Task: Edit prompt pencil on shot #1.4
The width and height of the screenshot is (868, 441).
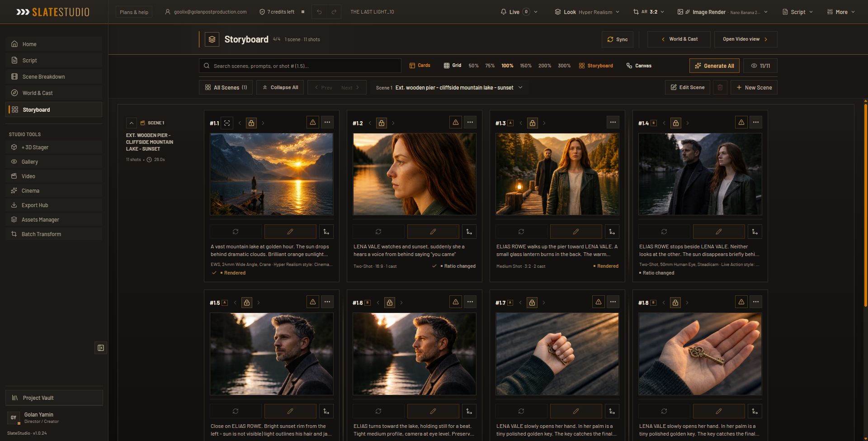Action: pyautogui.click(x=719, y=232)
